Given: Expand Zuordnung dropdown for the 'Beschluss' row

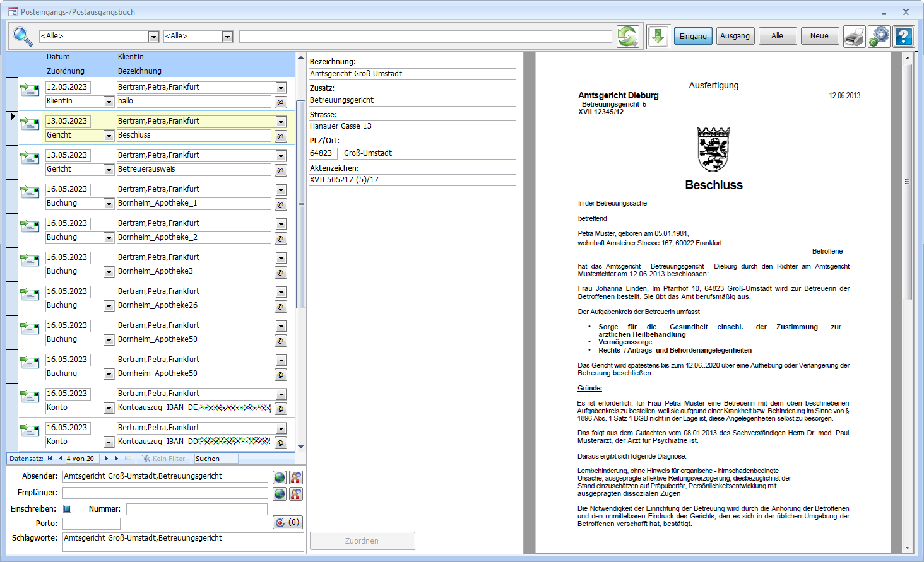Looking at the screenshot, I should coord(109,136).
